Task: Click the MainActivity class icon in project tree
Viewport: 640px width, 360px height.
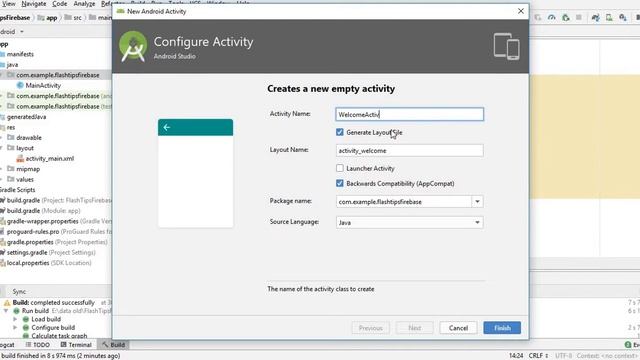Action: (20, 85)
